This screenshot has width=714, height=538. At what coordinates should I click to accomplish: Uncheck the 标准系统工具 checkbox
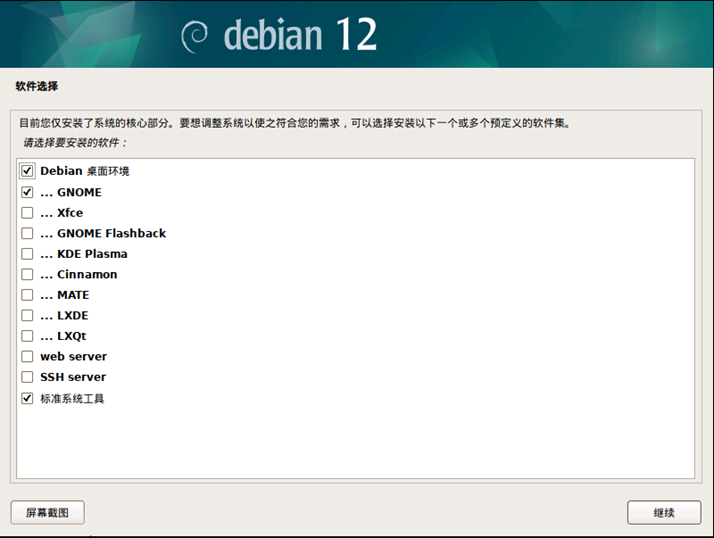pyautogui.click(x=27, y=398)
